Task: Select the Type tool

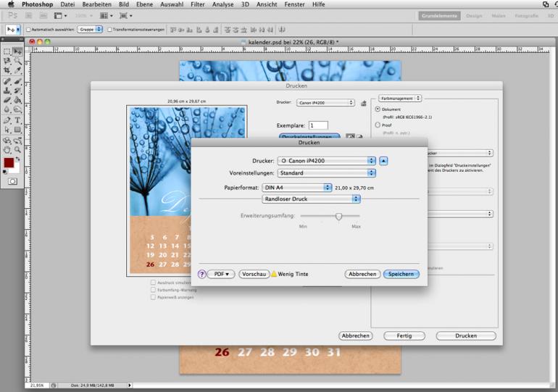Action: coord(17,120)
